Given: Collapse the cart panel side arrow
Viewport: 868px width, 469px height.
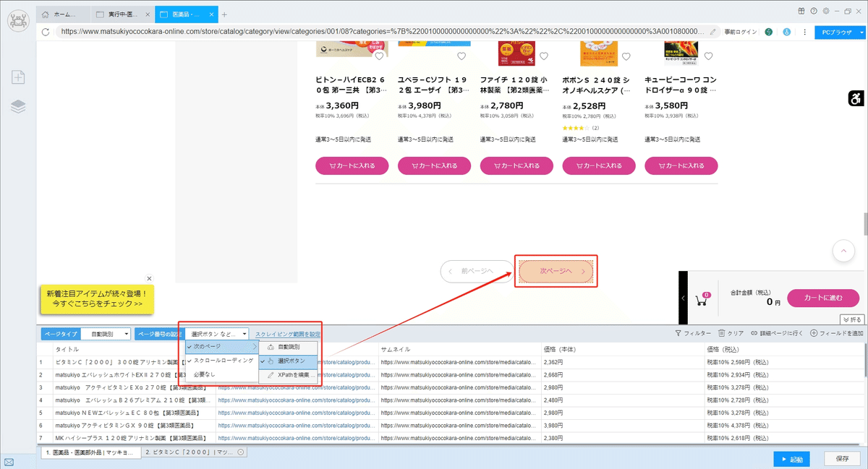Looking at the screenshot, I should click(x=684, y=298).
